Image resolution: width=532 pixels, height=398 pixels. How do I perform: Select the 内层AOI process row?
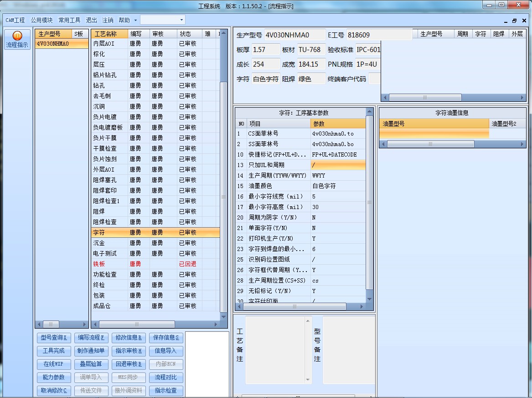pyautogui.click(x=155, y=44)
